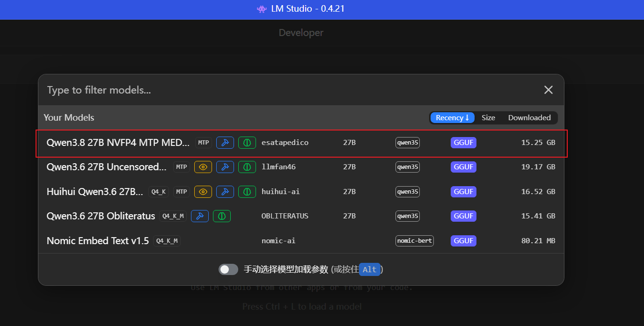Click MTP badge on Qwen3.8 27B NVFP4 row
Viewport: 644px width, 326px height.
pyautogui.click(x=204, y=143)
